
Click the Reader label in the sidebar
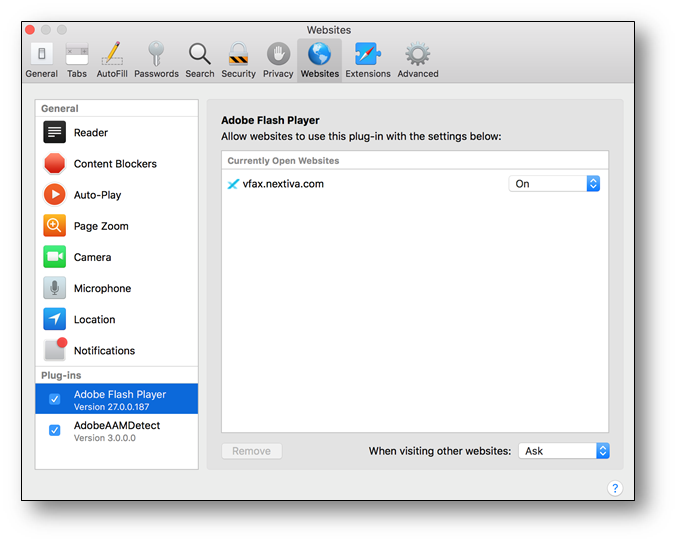pyautogui.click(x=91, y=133)
